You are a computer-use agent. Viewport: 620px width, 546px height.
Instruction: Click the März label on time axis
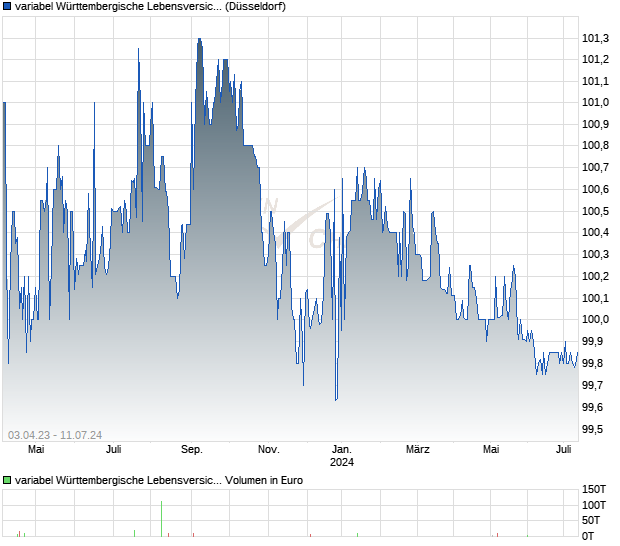click(416, 449)
